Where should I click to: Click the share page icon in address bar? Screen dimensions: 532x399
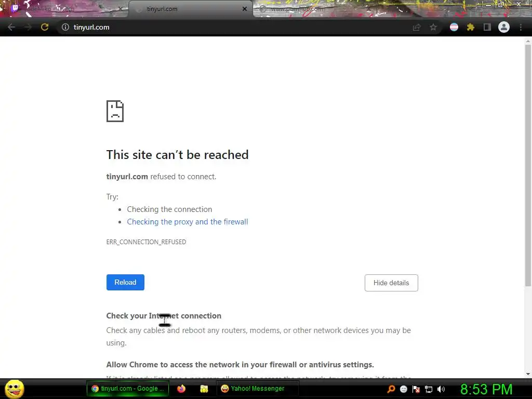[x=417, y=27]
